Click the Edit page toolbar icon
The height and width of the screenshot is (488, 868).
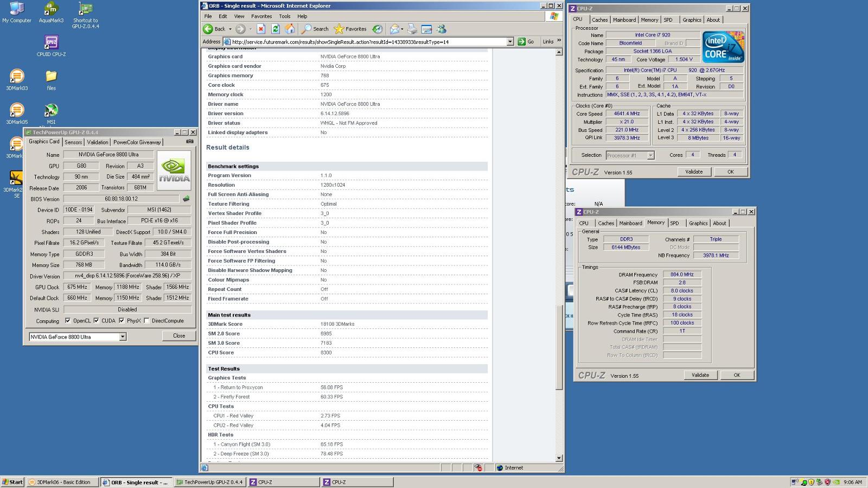427,29
